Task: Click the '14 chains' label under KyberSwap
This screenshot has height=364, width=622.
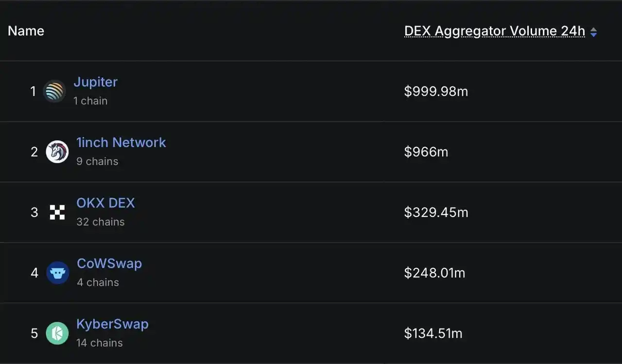Action: 100,343
